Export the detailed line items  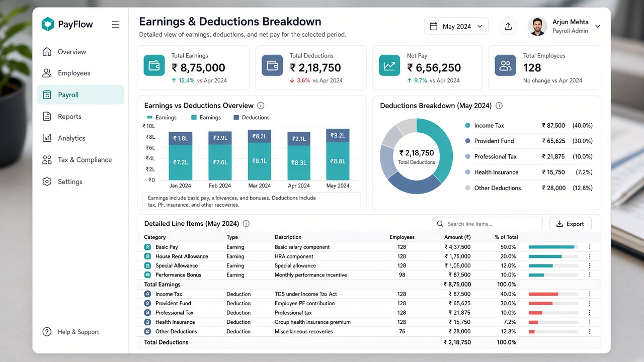point(571,224)
